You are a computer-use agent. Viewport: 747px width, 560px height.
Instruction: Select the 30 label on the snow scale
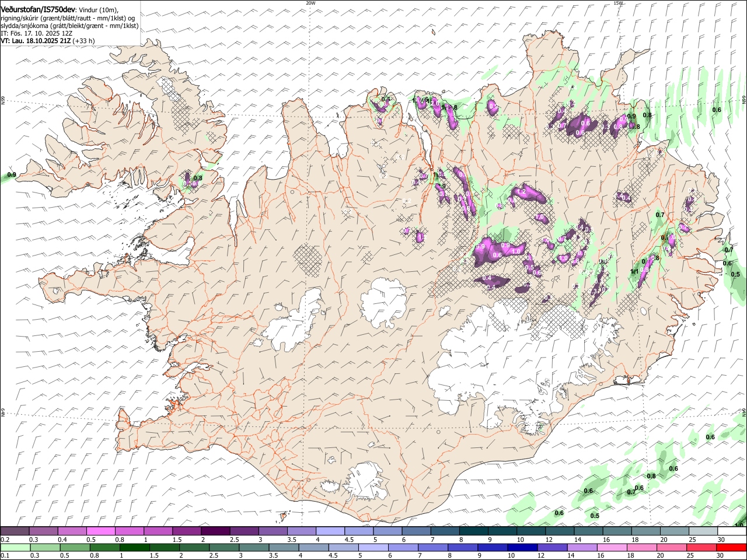[x=721, y=540]
